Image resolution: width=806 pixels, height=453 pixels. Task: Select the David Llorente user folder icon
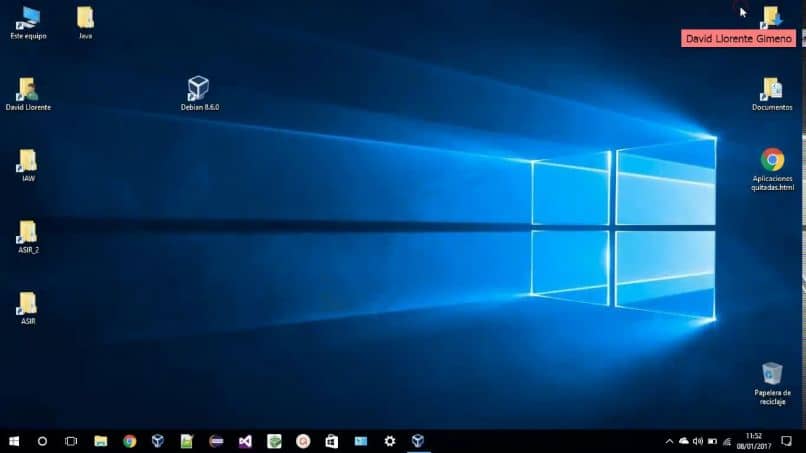28,95
